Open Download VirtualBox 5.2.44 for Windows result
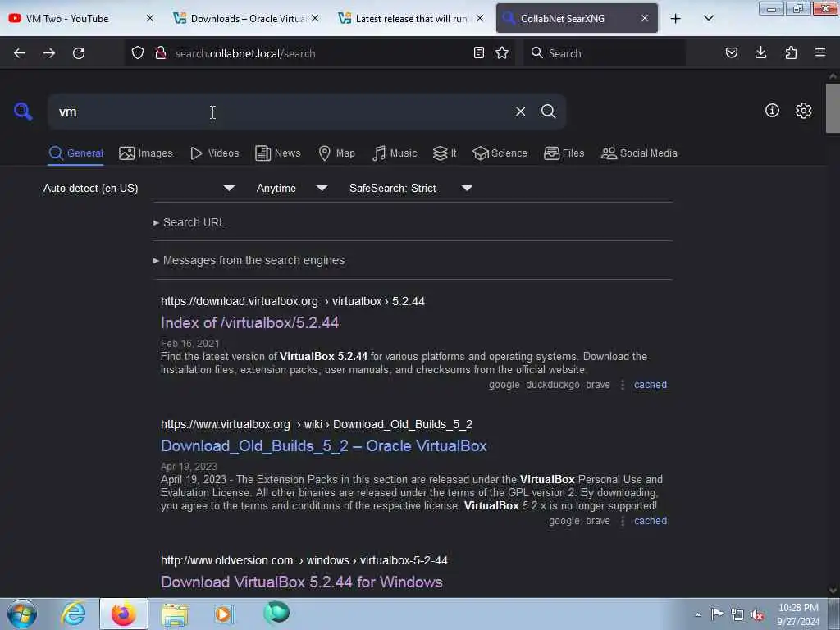Image resolution: width=840 pixels, height=630 pixels. pos(302,582)
